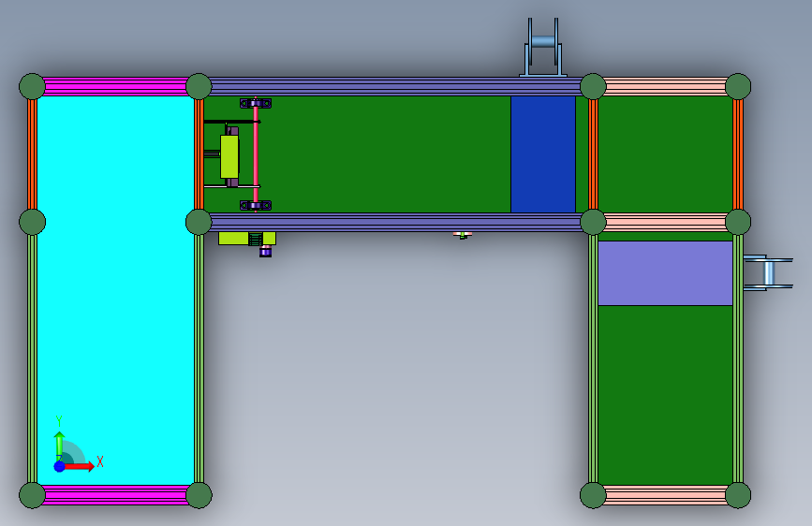The height and width of the screenshot is (526, 812).
Task: Click the red X axis arrow of the triad
Action: (x=80, y=466)
